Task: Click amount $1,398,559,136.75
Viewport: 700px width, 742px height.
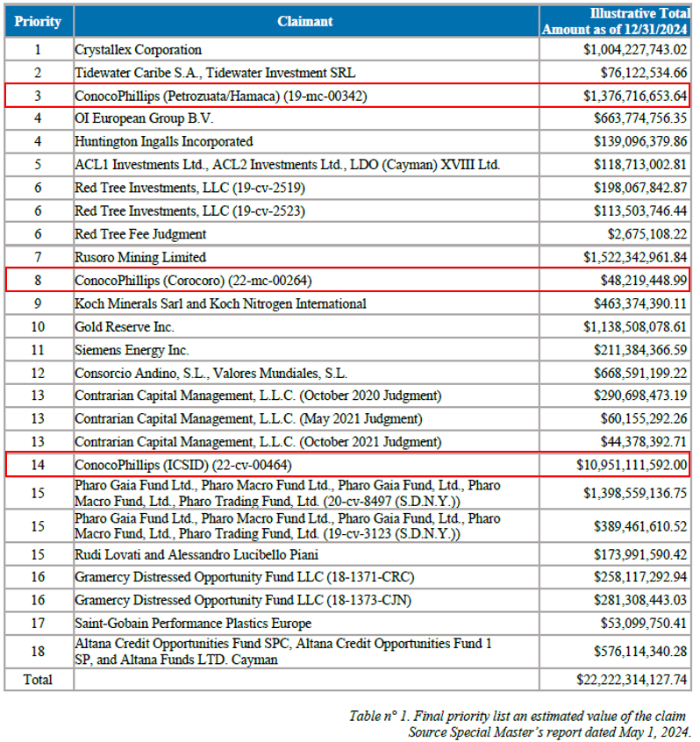Action: tap(635, 494)
